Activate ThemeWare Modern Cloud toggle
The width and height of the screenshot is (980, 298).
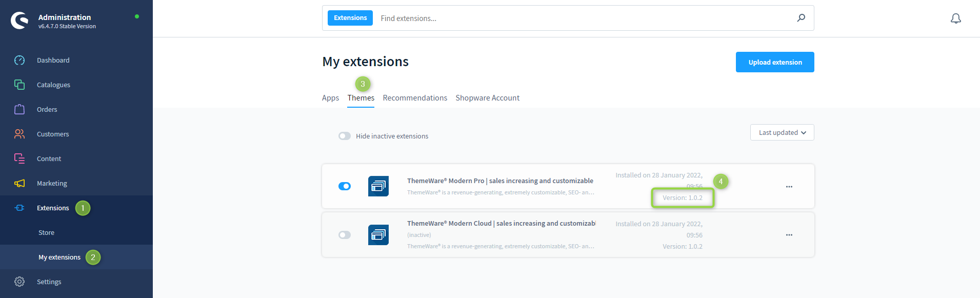coord(345,235)
